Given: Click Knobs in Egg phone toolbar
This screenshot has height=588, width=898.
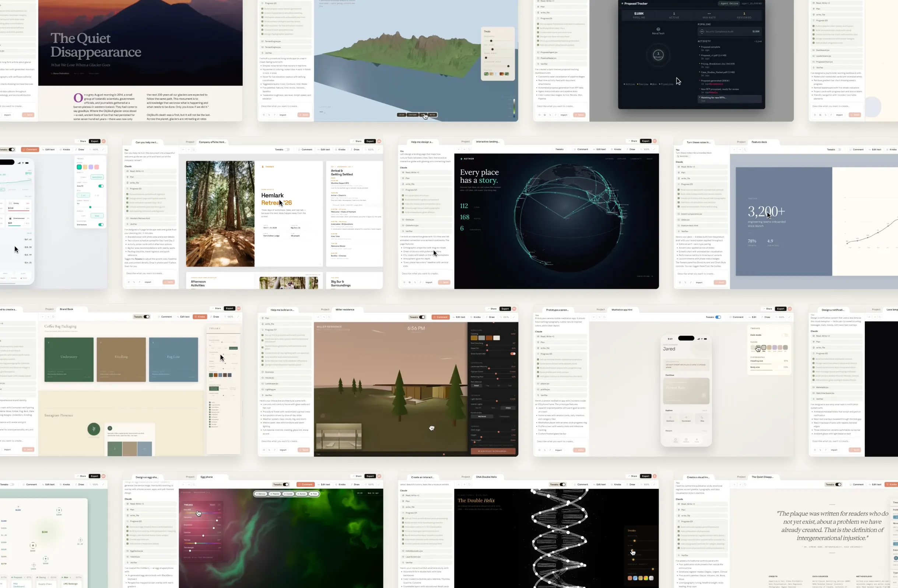Looking at the screenshot, I should (x=340, y=484).
